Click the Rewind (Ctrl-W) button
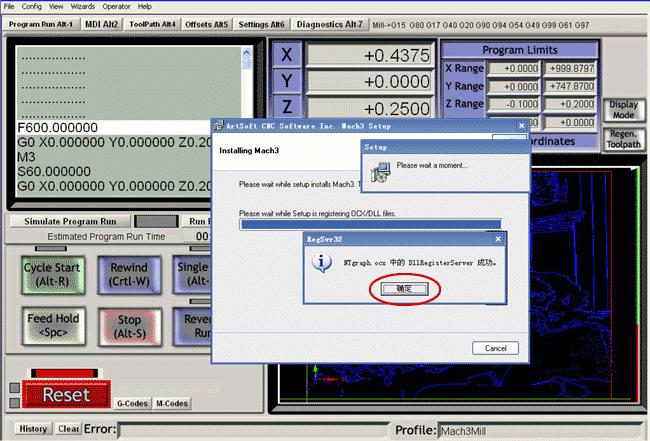 pos(129,274)
